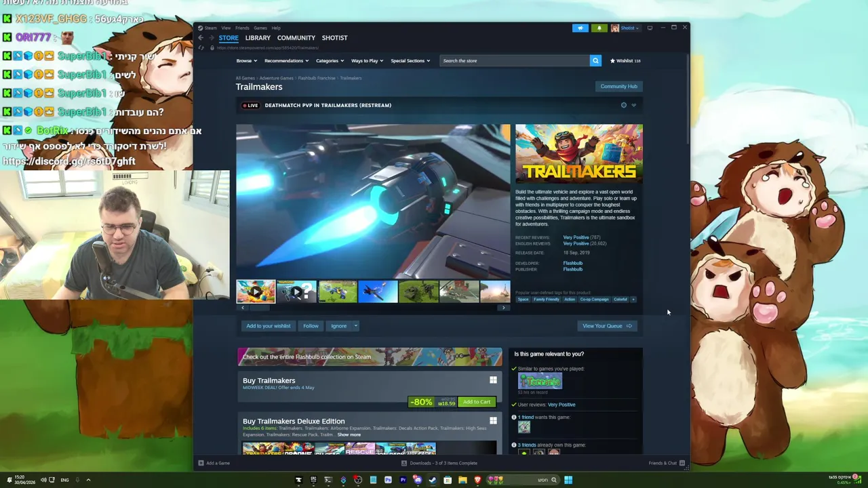Open the SHOTIST profile tab
868x488 pixels.
coord(334,38)
